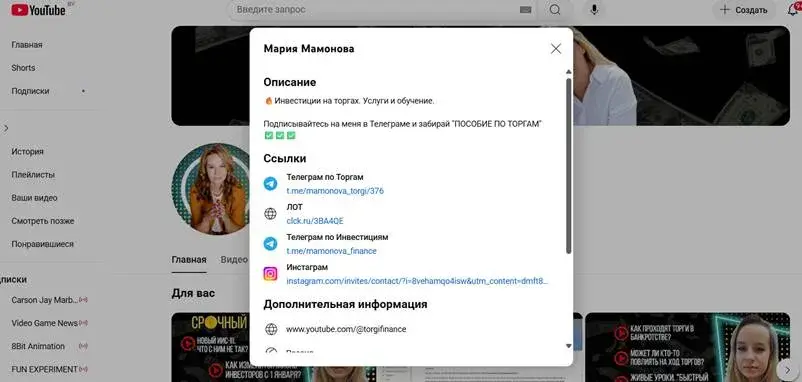Click the channel banner image
This screenshot has height=382, width=802.
[681, 76]
